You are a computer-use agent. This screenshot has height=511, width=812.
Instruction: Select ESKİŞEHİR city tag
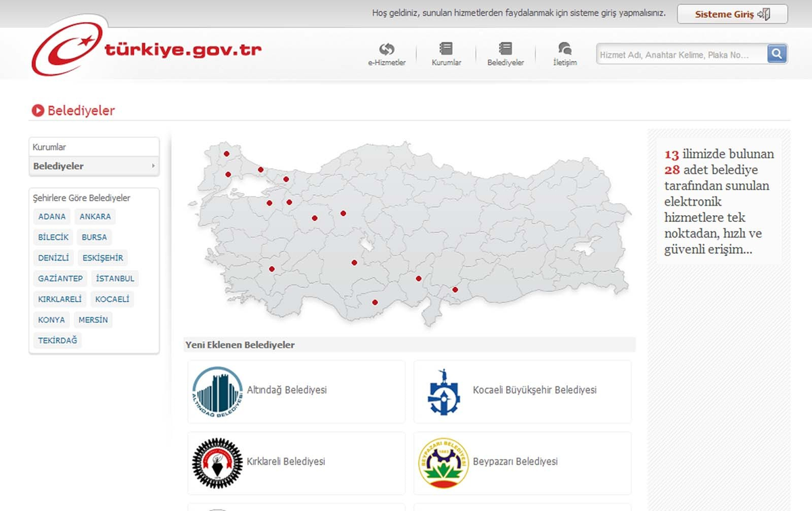(x=102, y=258)
